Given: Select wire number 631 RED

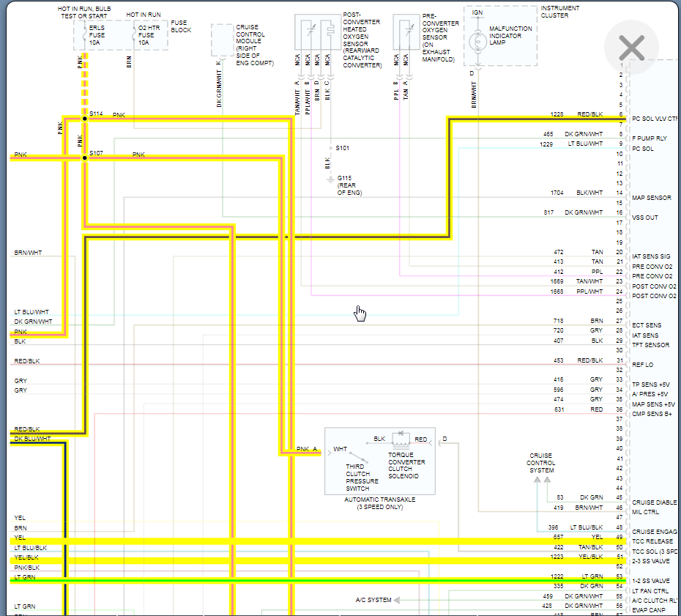Looking at the screenshot, I should [x=578, y=409].
